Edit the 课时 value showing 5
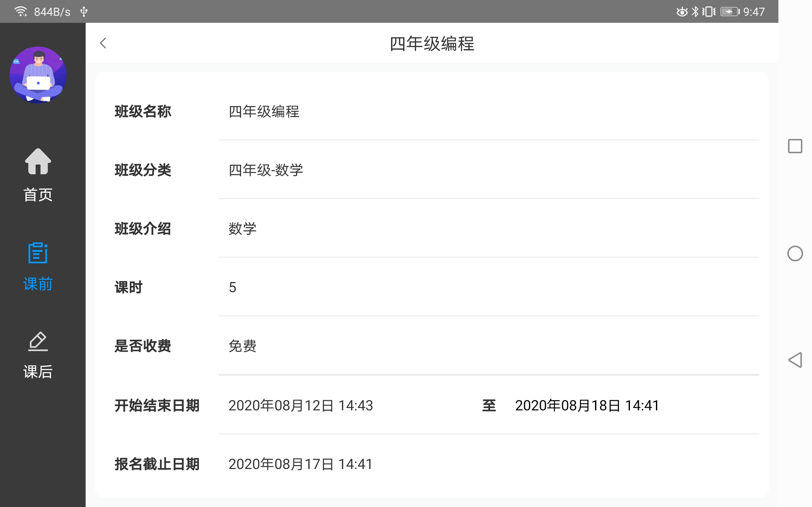The height and width of the screenshot is (507, 812). click(x=233, y=287)
